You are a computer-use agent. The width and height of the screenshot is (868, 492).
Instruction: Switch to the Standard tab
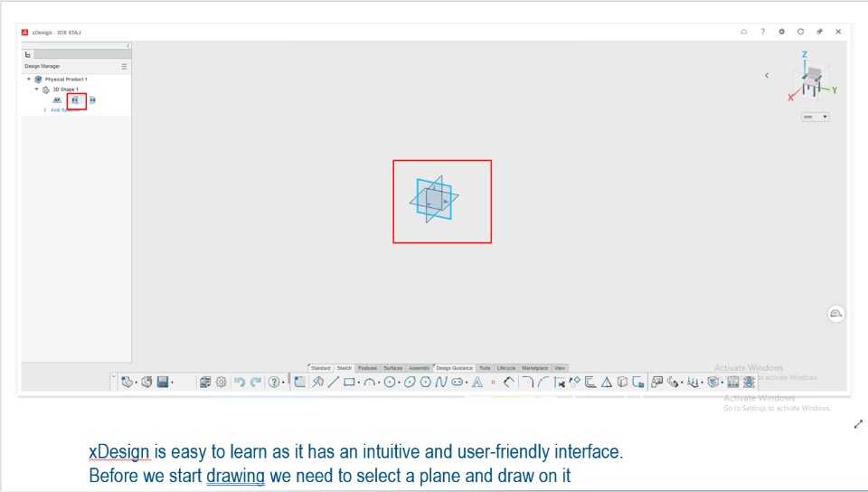[x=320, y=368]
